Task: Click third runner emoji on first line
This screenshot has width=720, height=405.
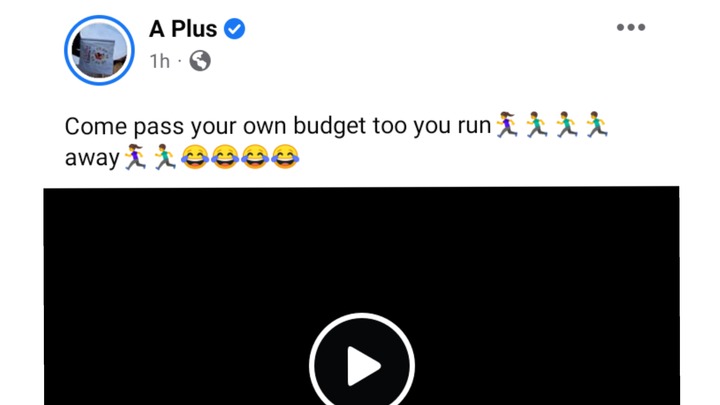Action: (x=567, y=124)
